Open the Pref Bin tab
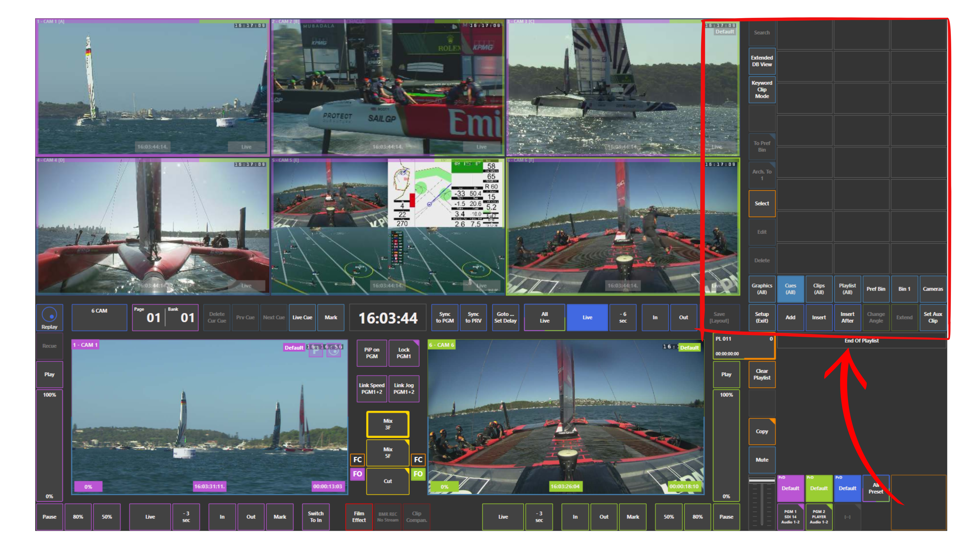Screen dimensions: 980x551 pos(876,289)
